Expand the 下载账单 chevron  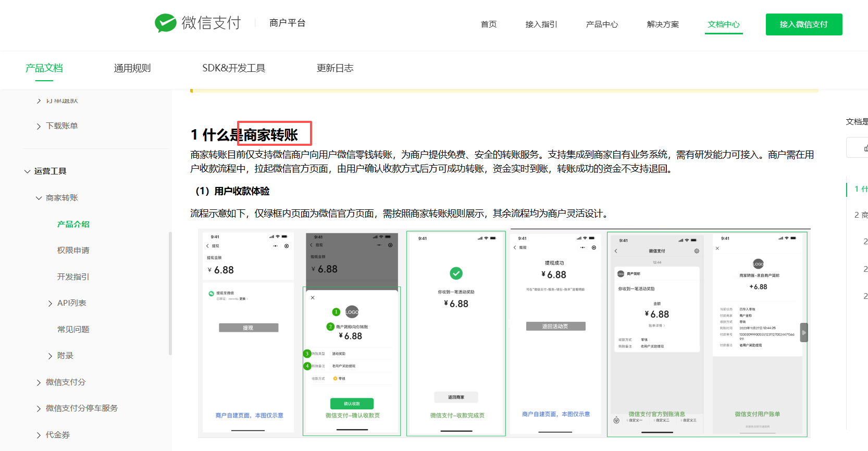(x=39, y=126)
